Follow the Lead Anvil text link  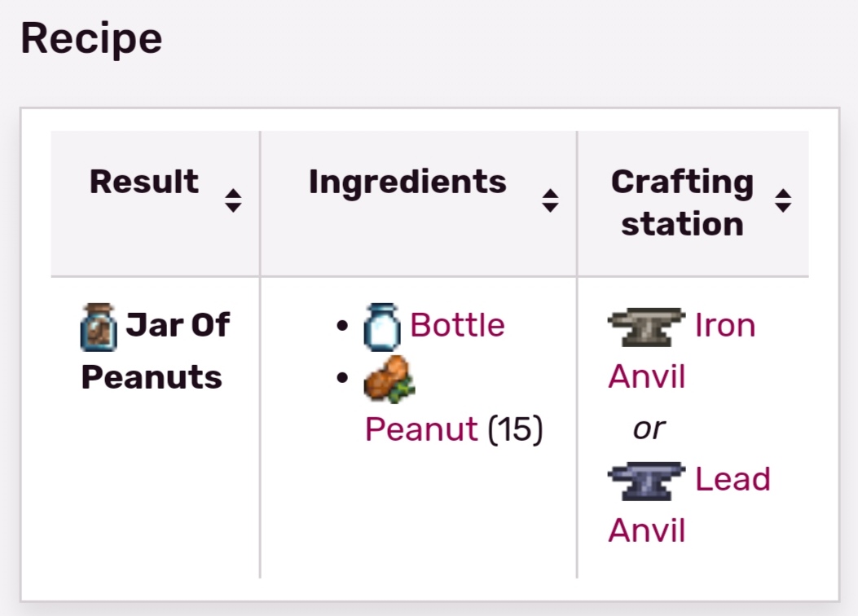coord(732,479)
